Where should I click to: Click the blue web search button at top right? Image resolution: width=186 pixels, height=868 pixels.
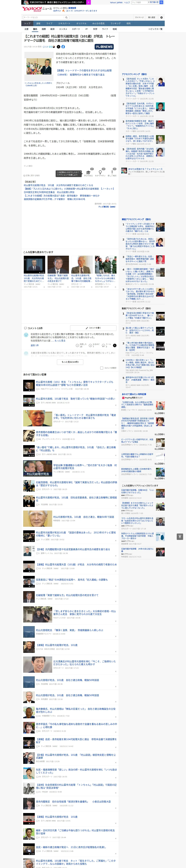tap(161, 2)
